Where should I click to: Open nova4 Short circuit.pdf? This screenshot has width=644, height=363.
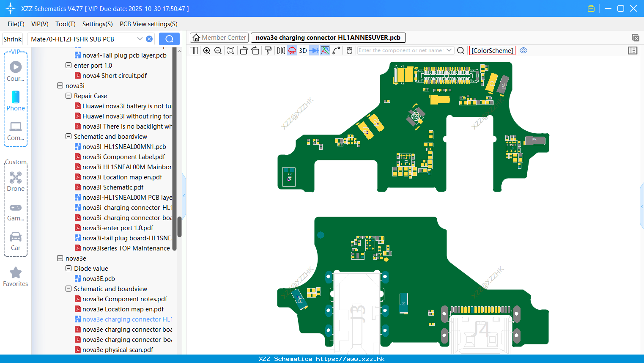click(115, 76)
